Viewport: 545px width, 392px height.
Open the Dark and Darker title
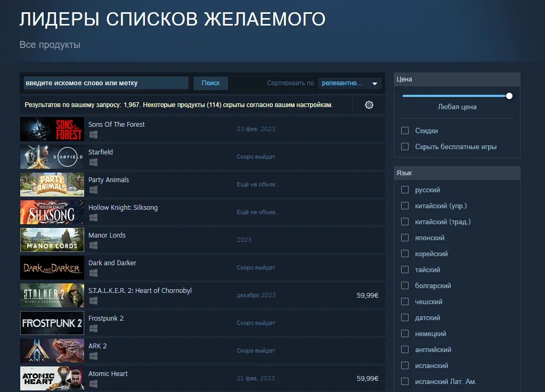112,263
